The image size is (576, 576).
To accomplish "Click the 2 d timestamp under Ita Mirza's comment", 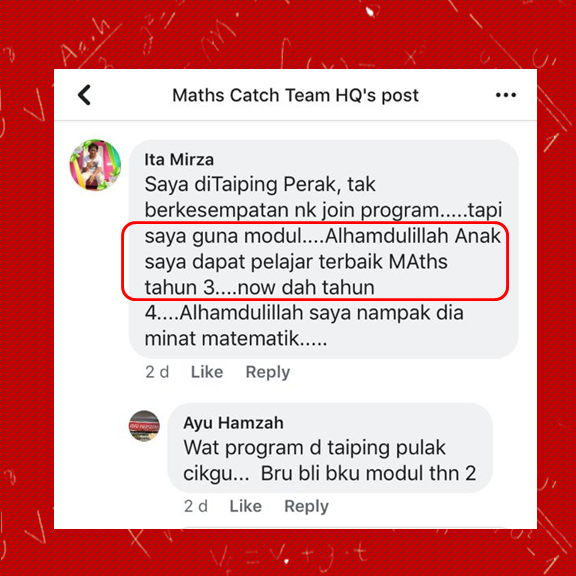I will pyautogui.click(x=157, y=372).
